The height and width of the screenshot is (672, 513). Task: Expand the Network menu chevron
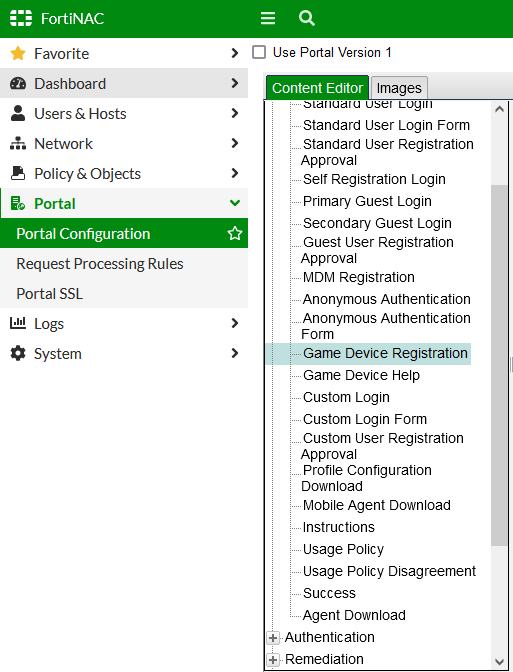(x=234, y=143)
